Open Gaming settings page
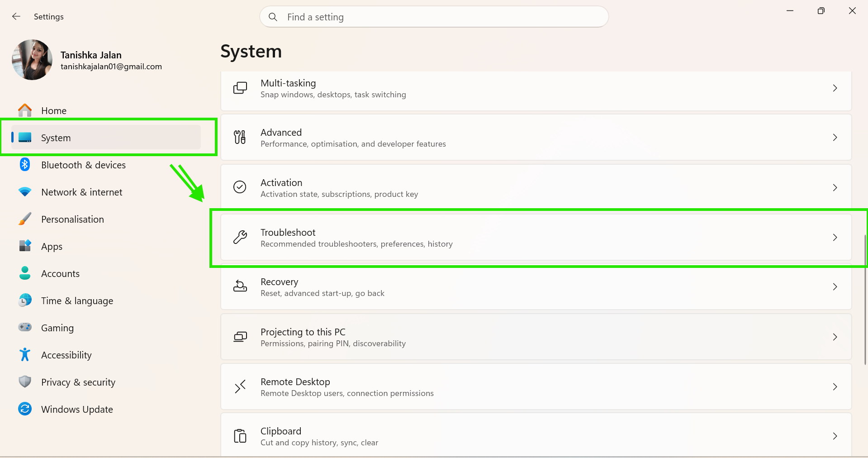 point(106,328)
